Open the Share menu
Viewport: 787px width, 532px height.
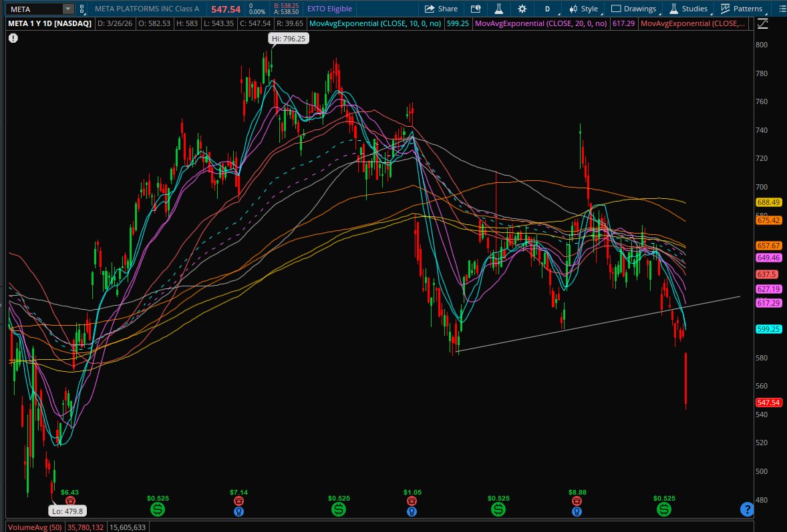click(441, 9)
